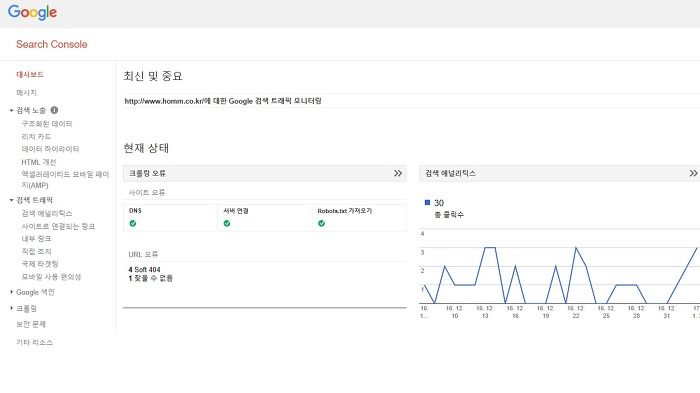Open the 1 찾을 수 없음 errors link

(150, 278)
